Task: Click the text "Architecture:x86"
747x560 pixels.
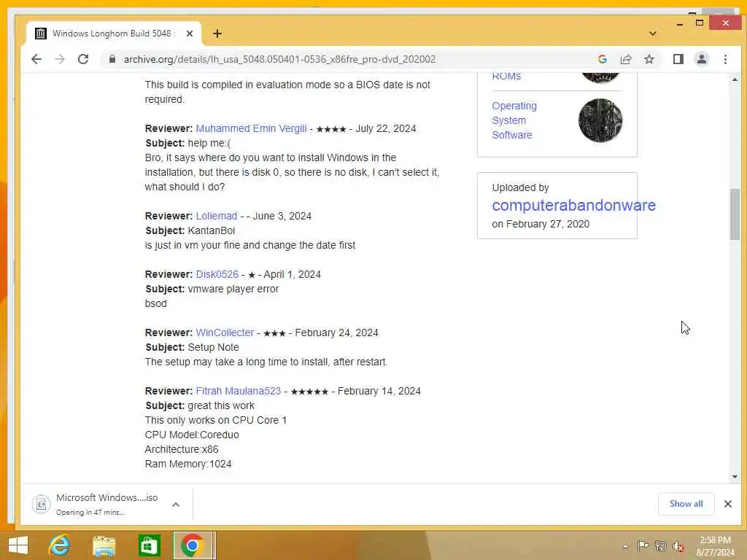Action: pos(182,449)
